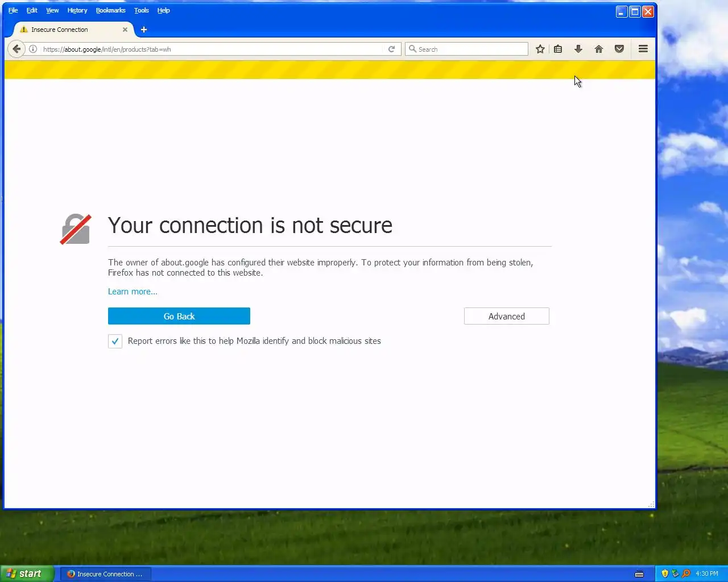Click the broken padlock warning icon

pos(76,229)
